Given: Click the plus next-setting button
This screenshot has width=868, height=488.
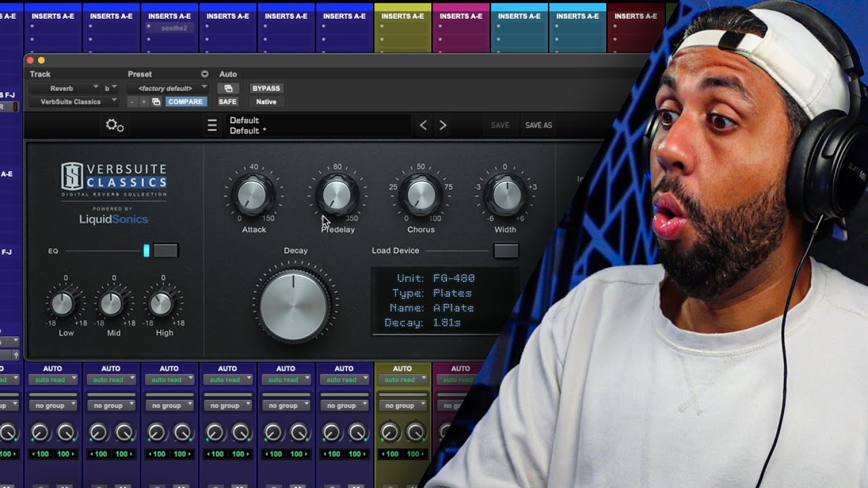Looking at the screenshot, I should (143, 102).
